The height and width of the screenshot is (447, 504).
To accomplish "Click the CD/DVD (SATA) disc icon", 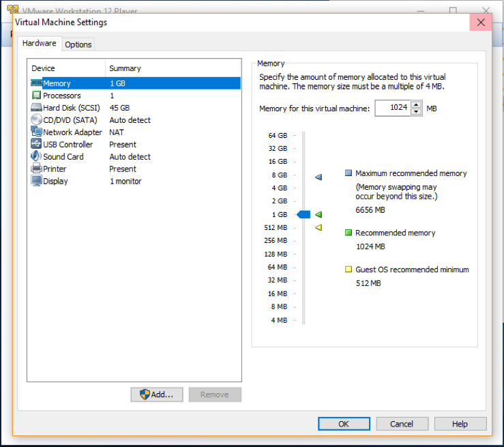I will tap(36, 120).
